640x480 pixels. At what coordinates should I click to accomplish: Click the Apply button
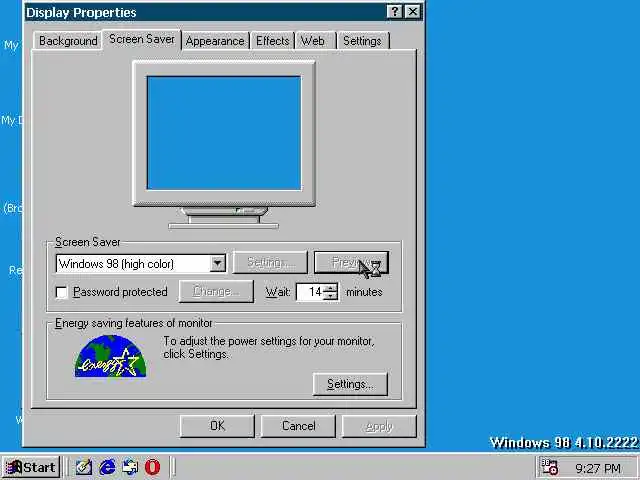[x=379, y=426]
